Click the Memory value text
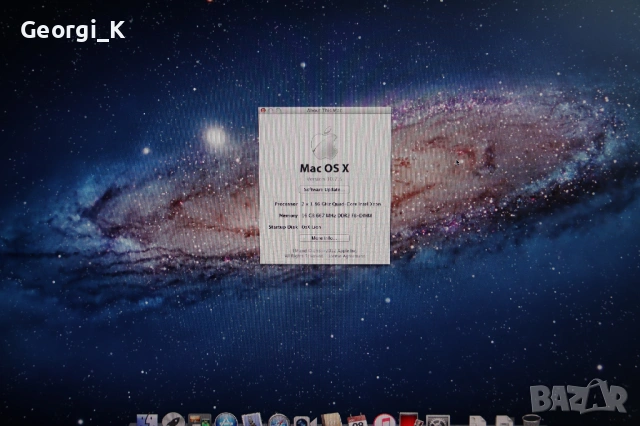 (x=337, y=215)
